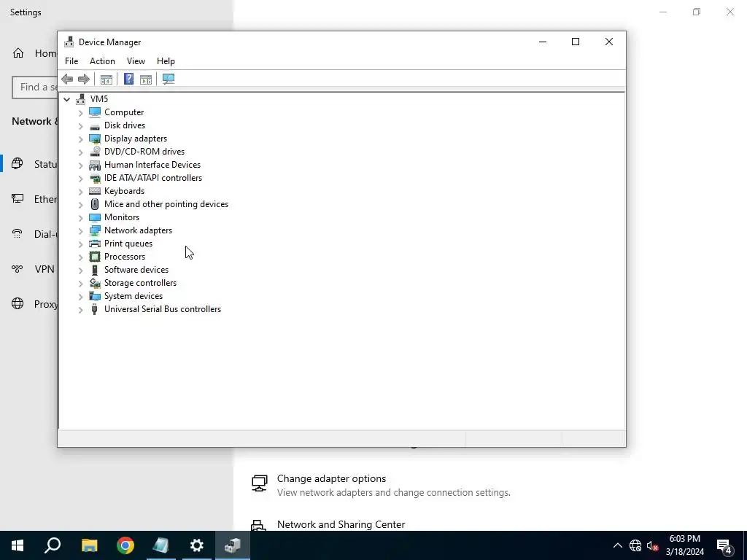The height and width of the screenshot is (560, 747).
Task: Select IDE ATA/ATAPI controllers label
Action: [153, 178]
